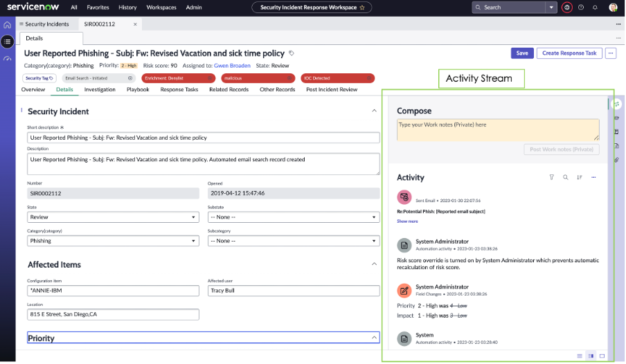
Task: Click the second icon in right contextual sidebar
Action: point(617,118)
